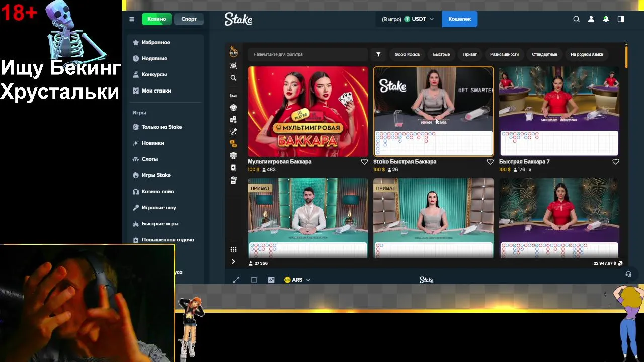The width and height of the screenshot is (644, 362).
Task: Open the grid view icon in the lobby sidebar
Action: pos(233,249)
